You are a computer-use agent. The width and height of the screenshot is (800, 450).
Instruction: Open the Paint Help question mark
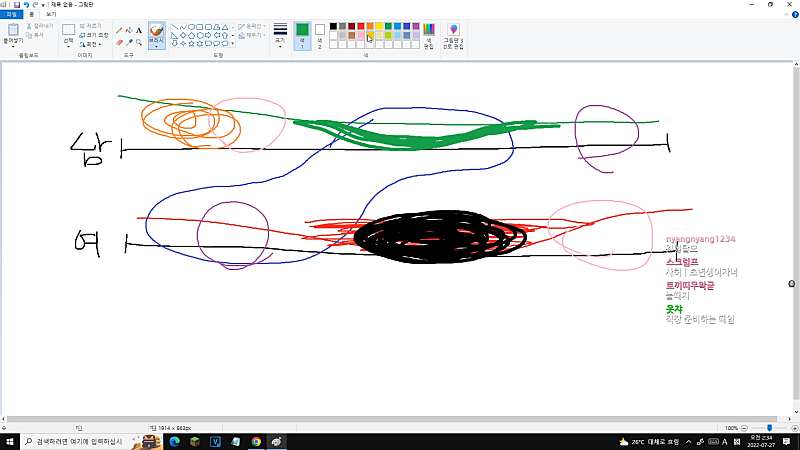tap(795, 15)
